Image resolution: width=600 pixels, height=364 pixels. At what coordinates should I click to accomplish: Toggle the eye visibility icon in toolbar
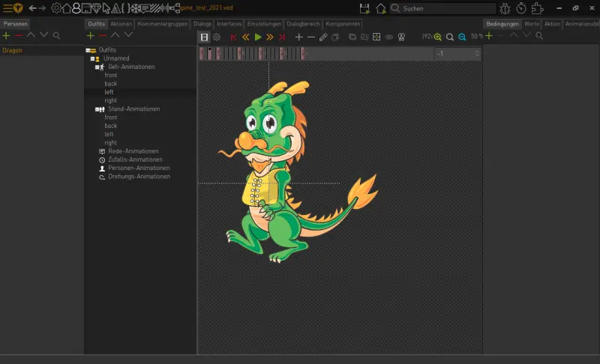click(389, 37)
